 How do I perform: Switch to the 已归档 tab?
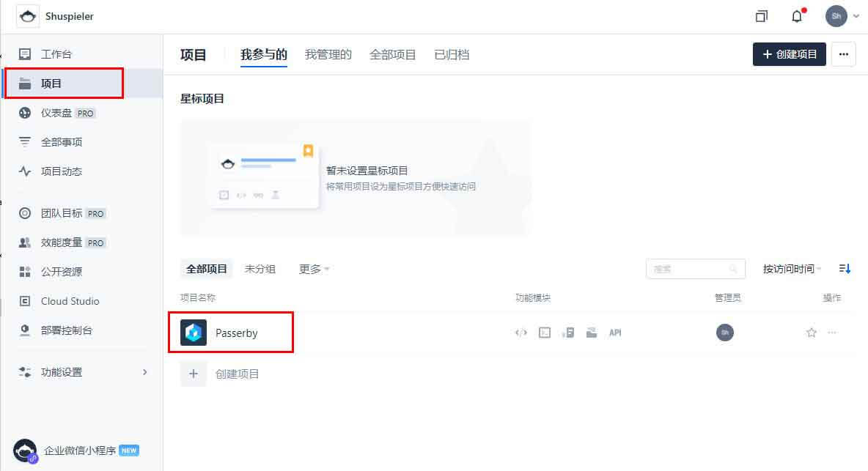tap(452, 54)
